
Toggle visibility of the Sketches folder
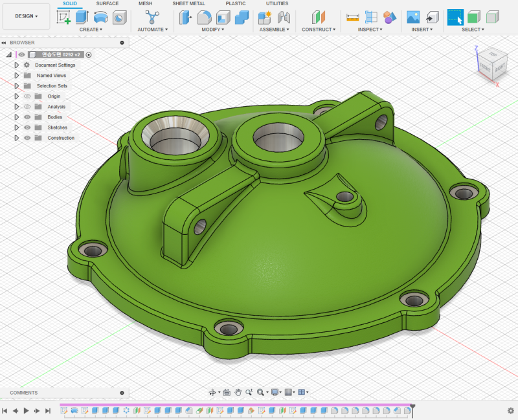pyautogui.click(x=27, y=127)
